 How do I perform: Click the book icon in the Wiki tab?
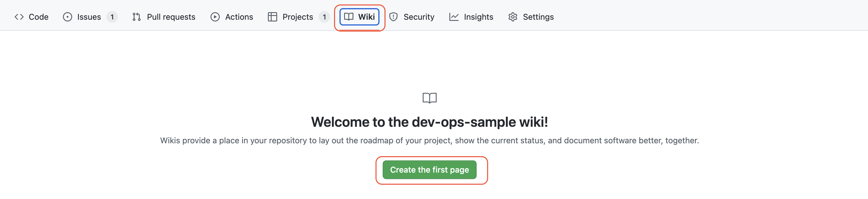[x=349, y=17]
